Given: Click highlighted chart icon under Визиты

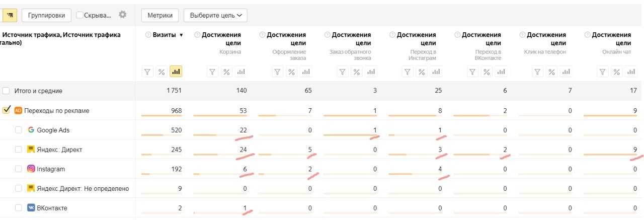Looking at the screenshot, I should 176,72.
